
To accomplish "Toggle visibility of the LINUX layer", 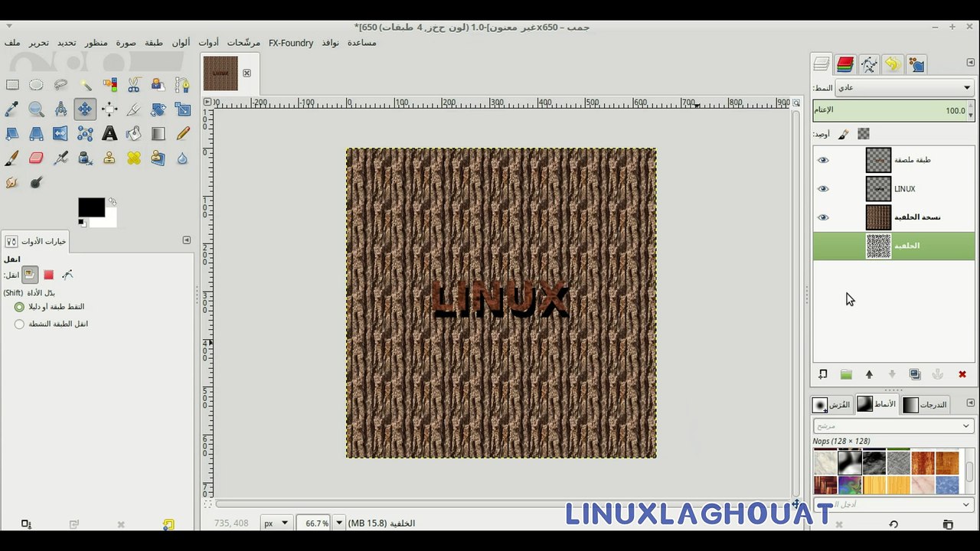I will [823, 189].
